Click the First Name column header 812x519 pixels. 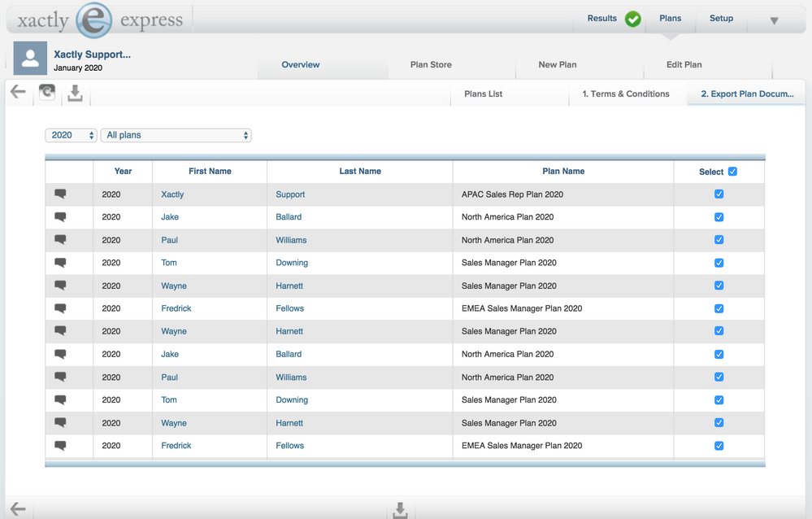tap(210, 171)
